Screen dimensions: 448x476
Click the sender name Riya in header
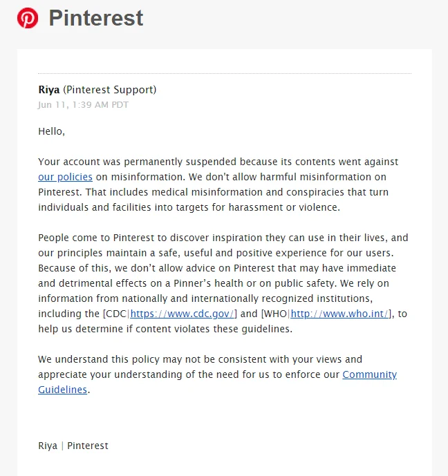[49, 90]
